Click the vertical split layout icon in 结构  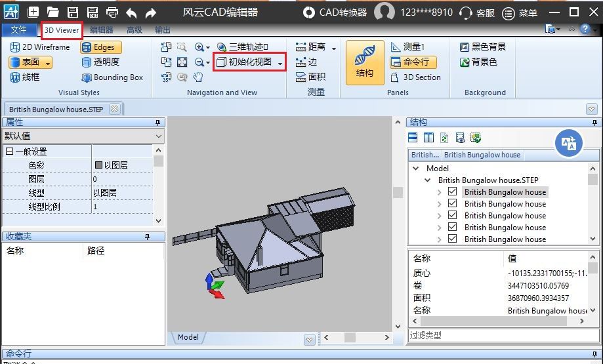pyautogui.click(x=428, y=138)
